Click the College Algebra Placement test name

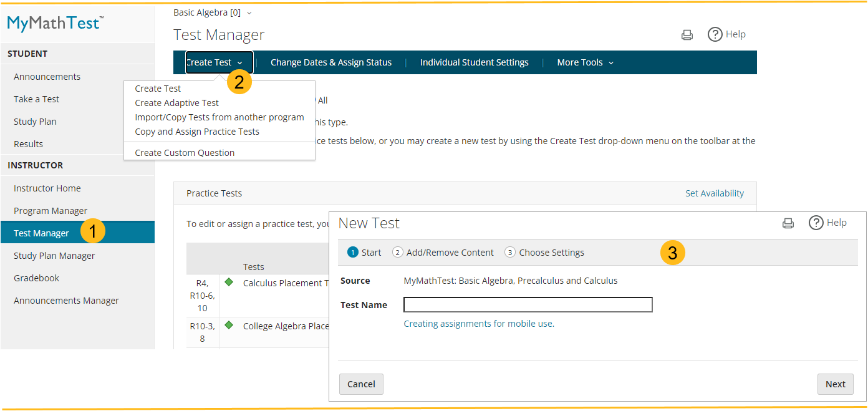click(286, 326)
